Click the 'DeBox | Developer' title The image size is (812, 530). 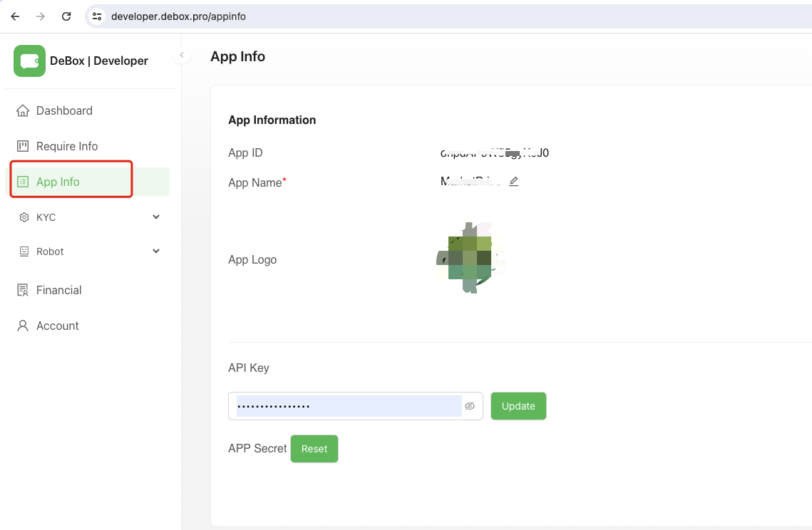(99, 61)
